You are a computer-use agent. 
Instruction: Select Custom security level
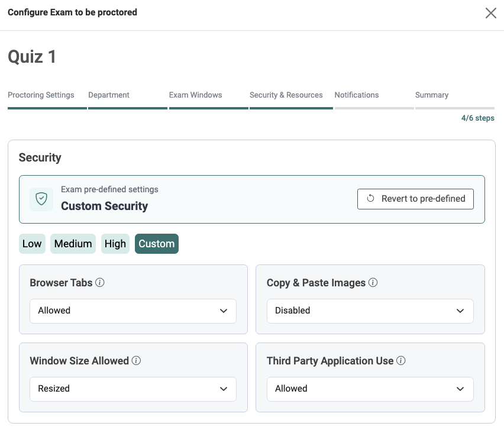coord(157,244)
